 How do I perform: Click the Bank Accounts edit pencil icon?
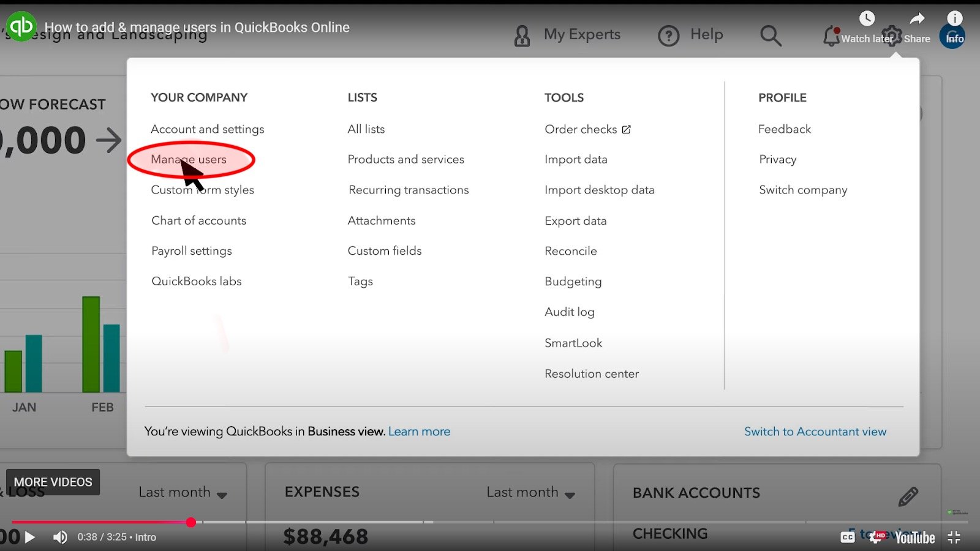pyautogui.click(x=908, y=497)
